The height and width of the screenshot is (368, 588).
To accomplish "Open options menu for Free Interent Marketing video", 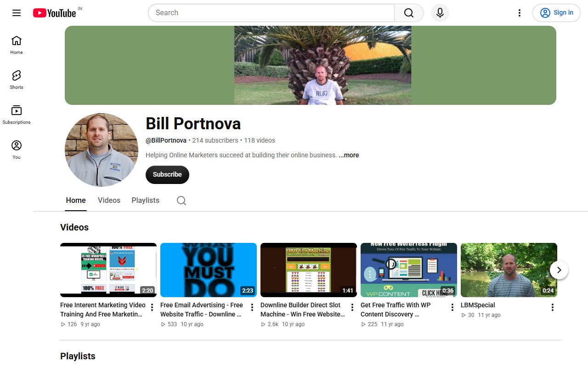I will coord(152,307).
